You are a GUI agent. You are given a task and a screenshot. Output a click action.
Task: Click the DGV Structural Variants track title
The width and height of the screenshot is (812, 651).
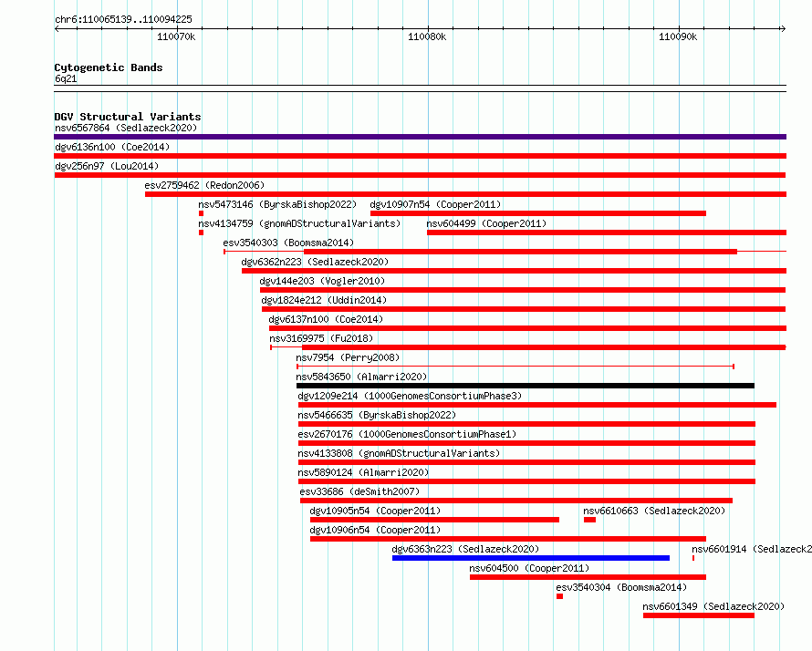pyautogui.click(x=128, y=117)
